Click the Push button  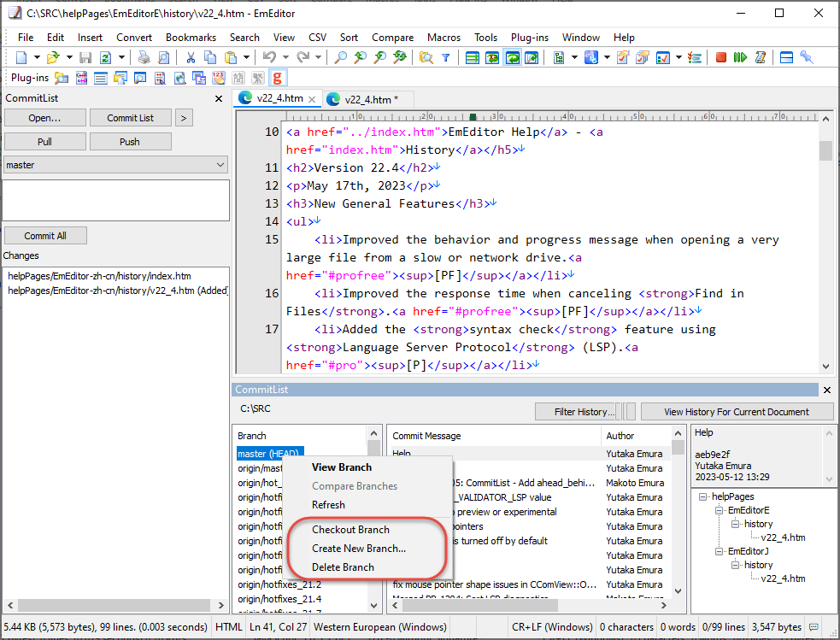click(130, 142)
